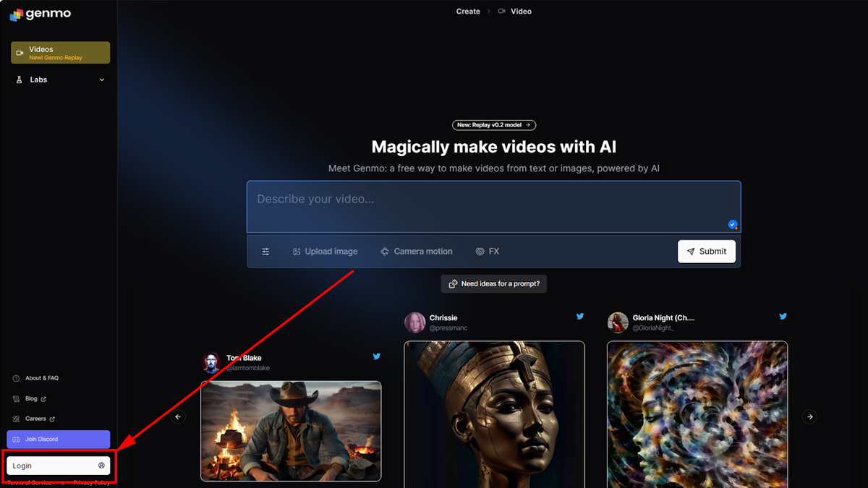
Task: Click the external link icon beside Blog
Action: (43, 398)
